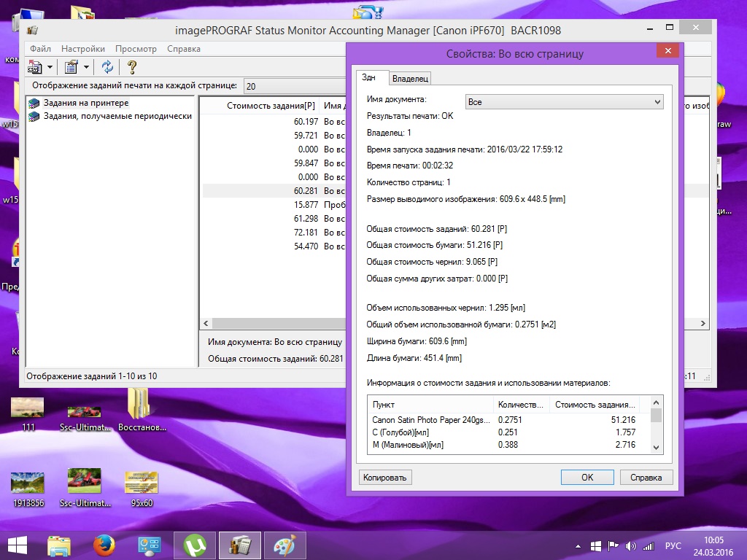Open the Control Panel taskbar icon

149,545
